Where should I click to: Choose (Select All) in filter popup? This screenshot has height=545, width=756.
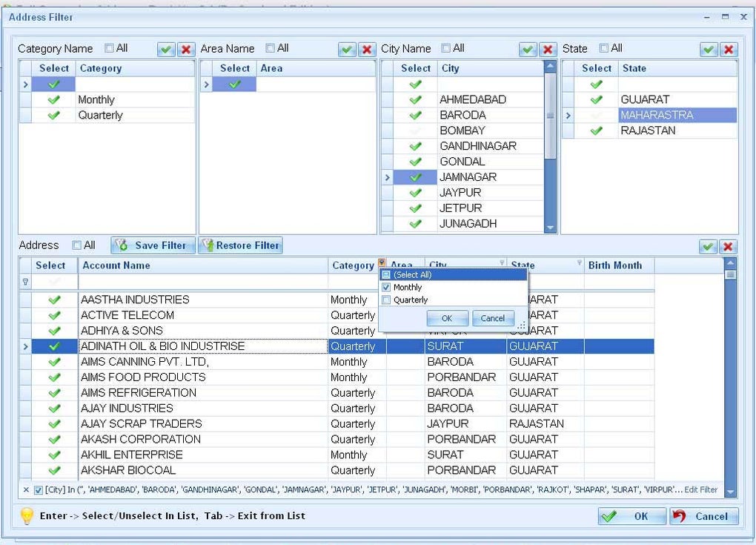pyautogui.click(x=386, y=275)
